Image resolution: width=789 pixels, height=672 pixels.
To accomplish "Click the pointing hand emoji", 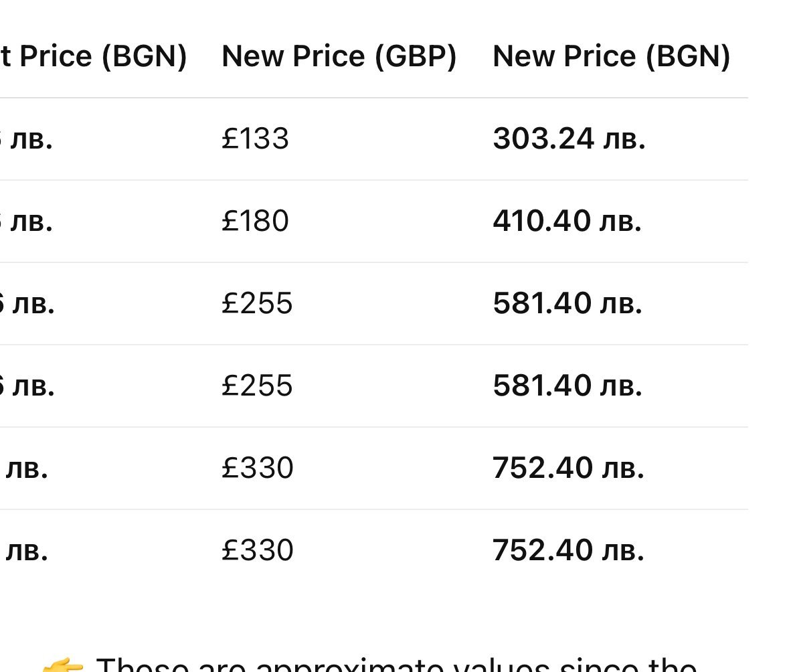I will 64,665.
